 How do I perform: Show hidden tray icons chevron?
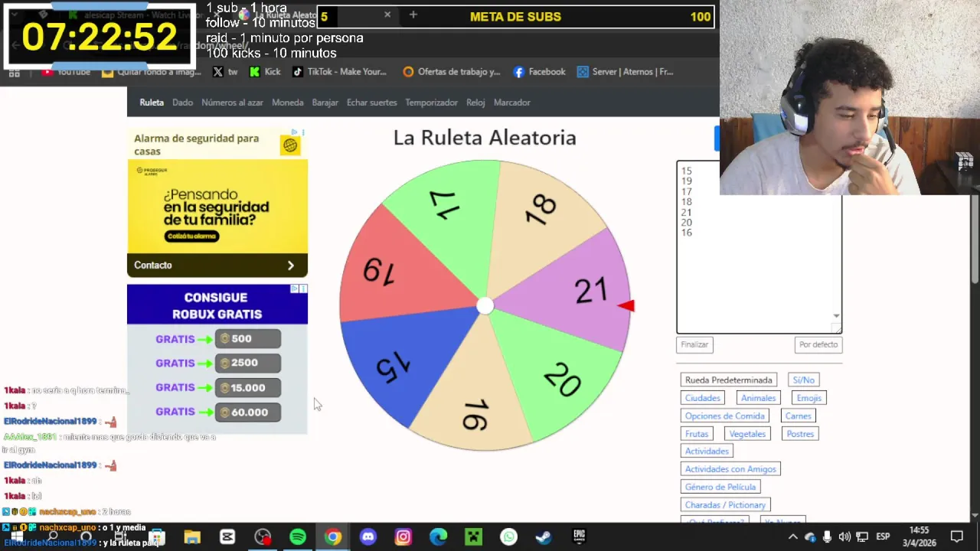pos(792,537)
